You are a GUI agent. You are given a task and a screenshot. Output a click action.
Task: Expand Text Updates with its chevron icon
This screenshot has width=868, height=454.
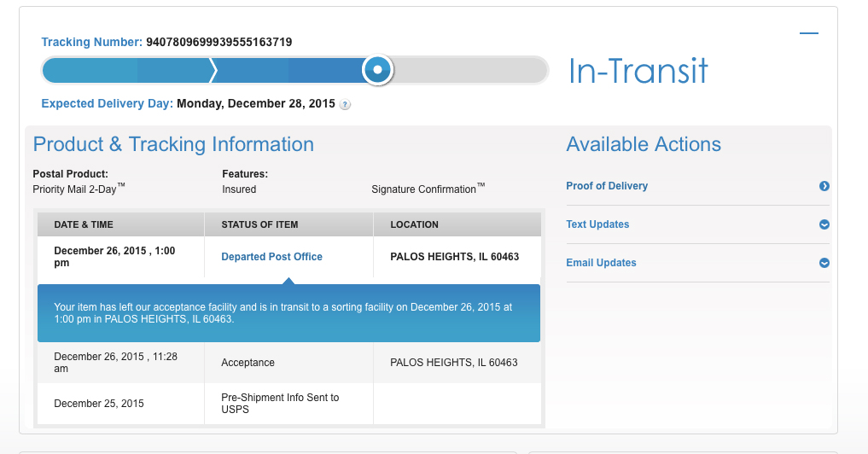pyautogui.click(x=824, y=224)
